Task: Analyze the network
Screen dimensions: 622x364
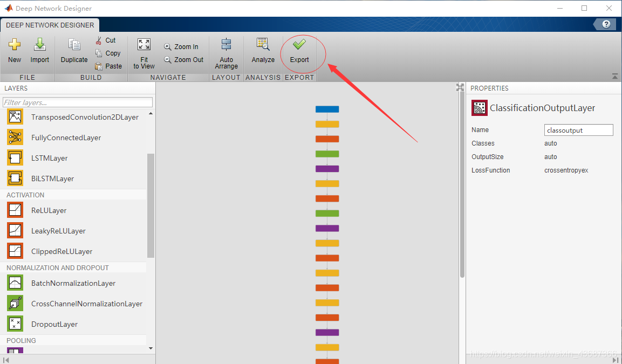Action: tap(263, 50)
